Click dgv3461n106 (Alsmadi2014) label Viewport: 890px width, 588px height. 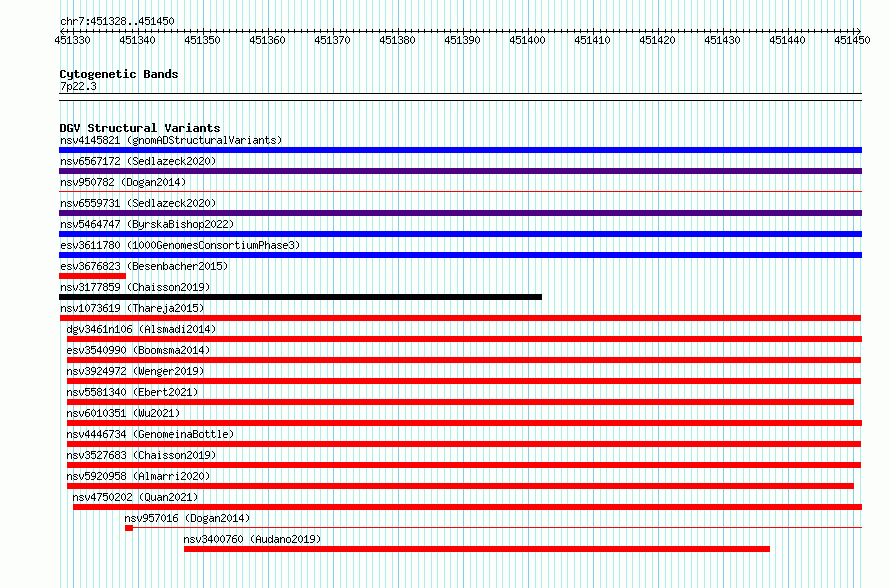[x=141, y=329]
